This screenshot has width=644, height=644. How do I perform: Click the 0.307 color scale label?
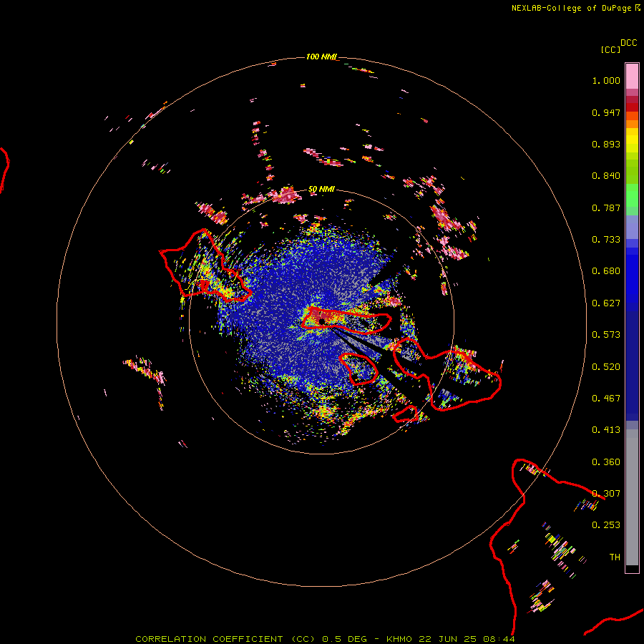click(x=606, y=494)
